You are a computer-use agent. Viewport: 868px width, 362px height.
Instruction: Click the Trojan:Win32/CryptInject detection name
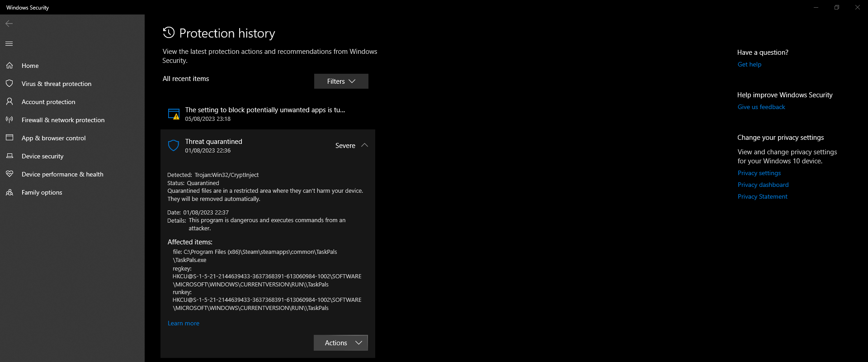click(x=226, y=175)
